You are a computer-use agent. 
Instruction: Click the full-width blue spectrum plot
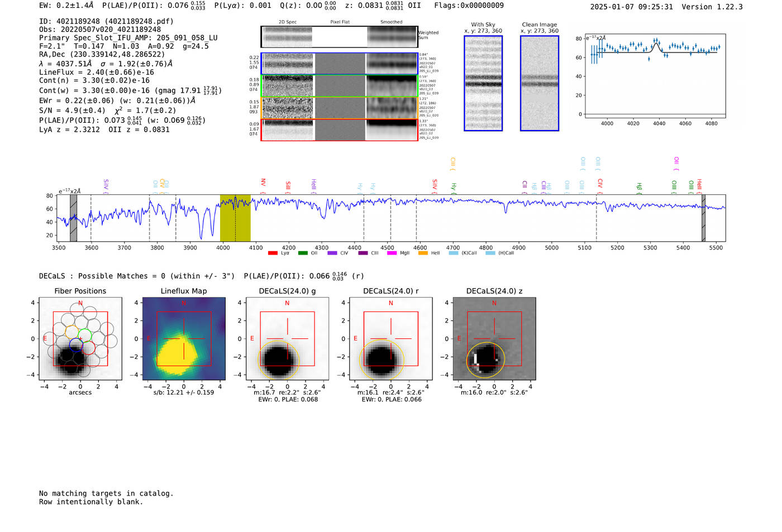point(392,218)
